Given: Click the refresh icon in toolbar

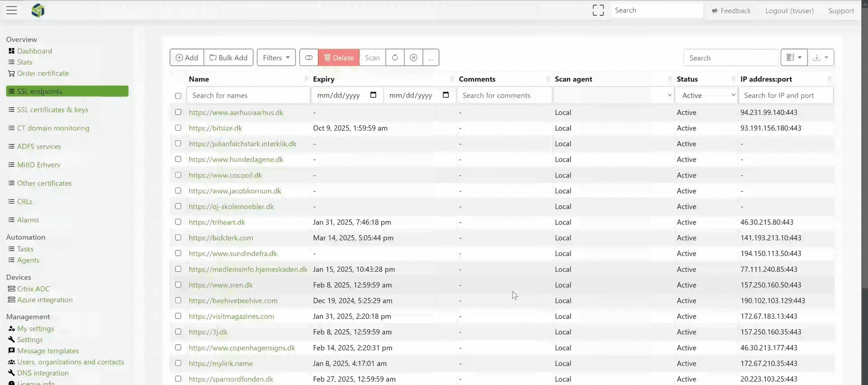Looking at the screenshot, I should coord(395,57).
